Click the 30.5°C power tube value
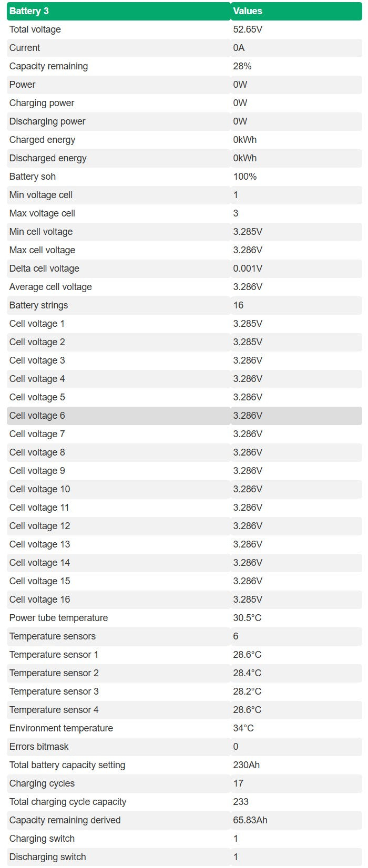This screenshot has width=368, height=868. click(247, 618)
